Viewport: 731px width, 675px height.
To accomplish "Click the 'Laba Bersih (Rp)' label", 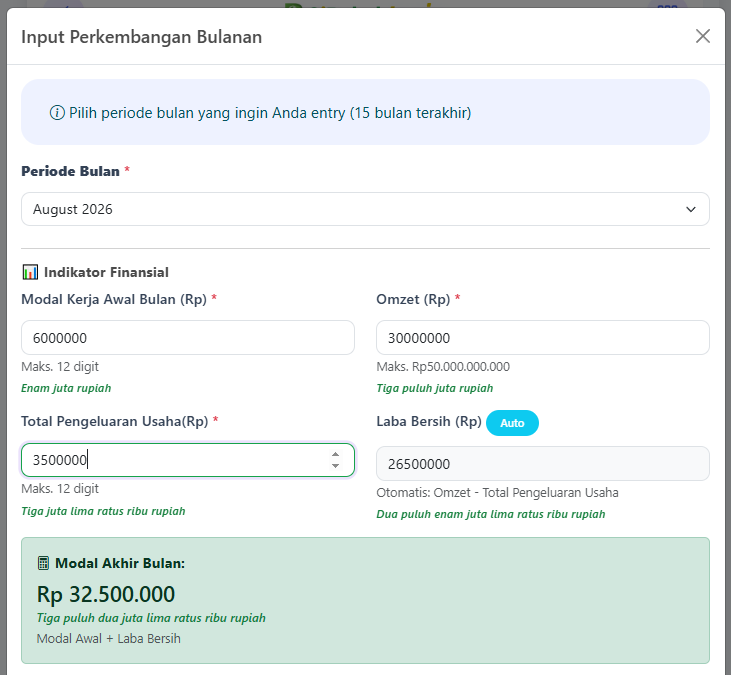I will pyautogui.click(x=429, y=421).
